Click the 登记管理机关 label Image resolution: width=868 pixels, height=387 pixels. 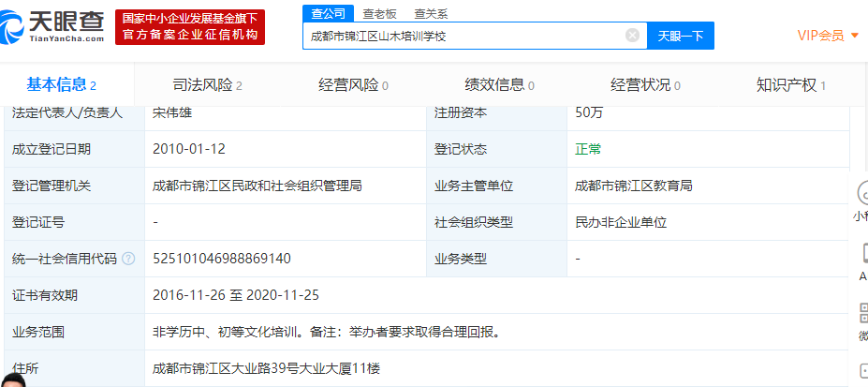point(51,186)
